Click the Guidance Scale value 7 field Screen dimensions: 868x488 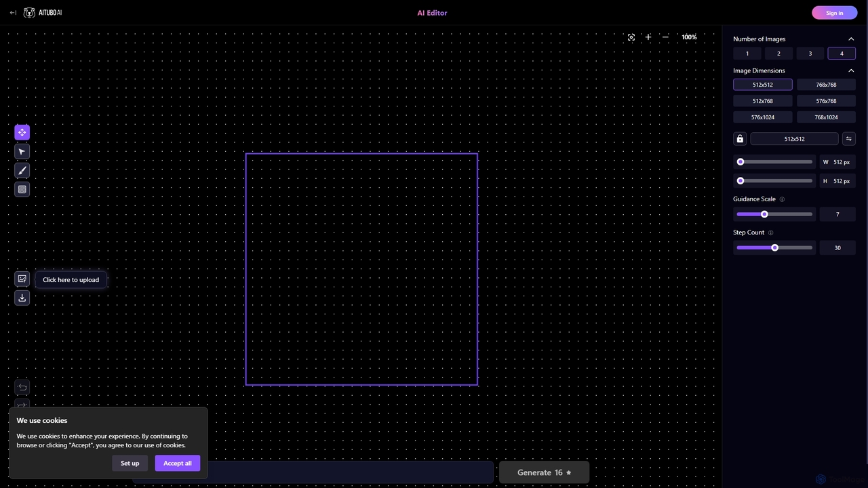837,214
